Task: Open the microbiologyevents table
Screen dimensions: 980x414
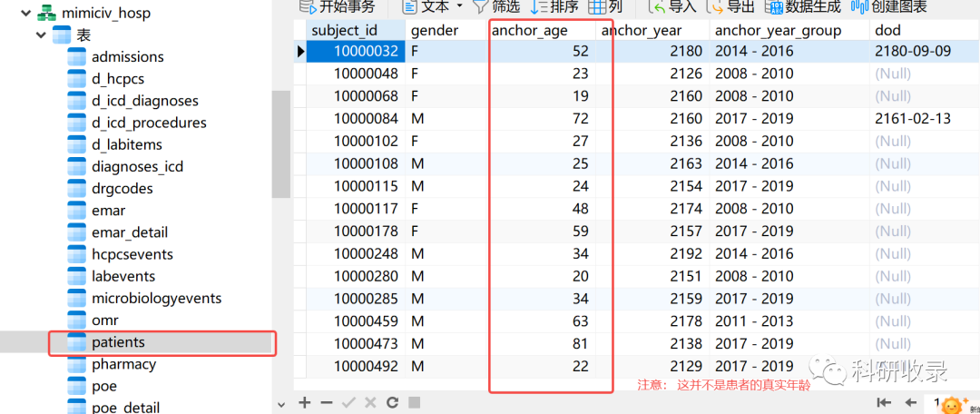Action: pyautogui.click(x=156, y=299)
